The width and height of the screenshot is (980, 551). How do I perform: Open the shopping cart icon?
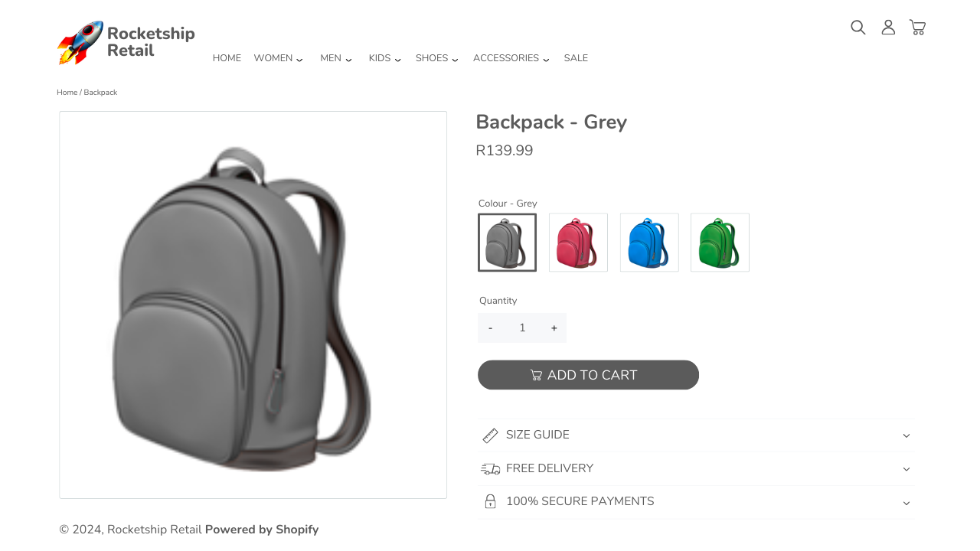pos(917,28)
